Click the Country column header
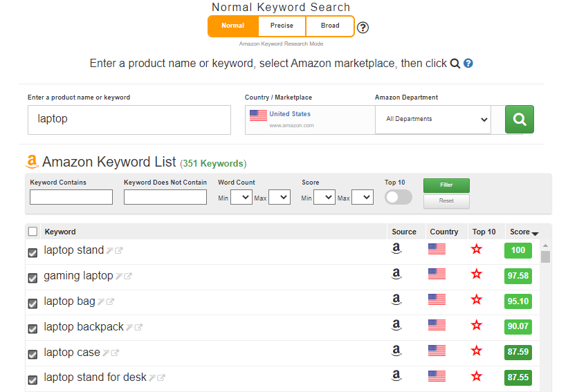The height and width of the screenshot is (392, 568). [x=443, y=232]
